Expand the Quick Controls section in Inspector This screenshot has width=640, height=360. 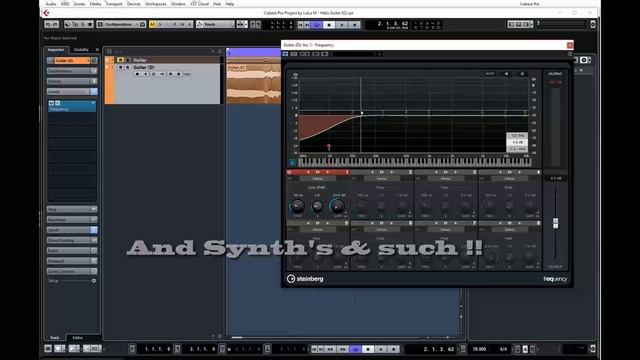tap(72, 271)
